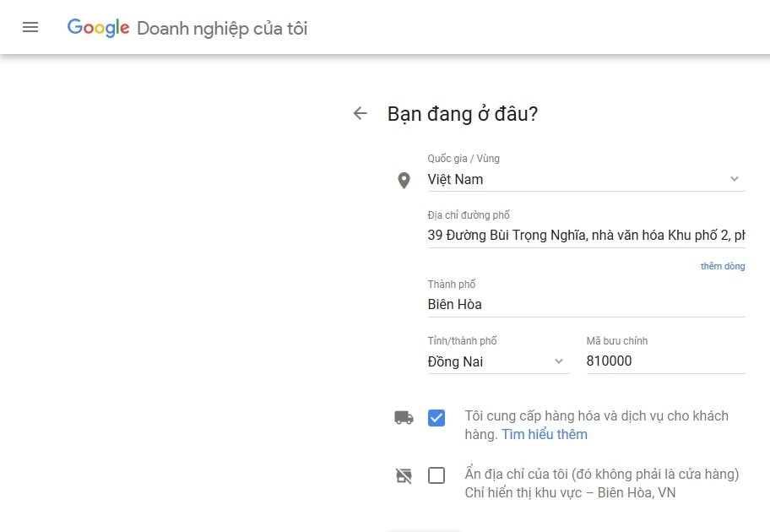Viewport: 770px width, 532px height.
Task: Open the 'Tìm hiểu thêm' link
Action: coord(544,435)
